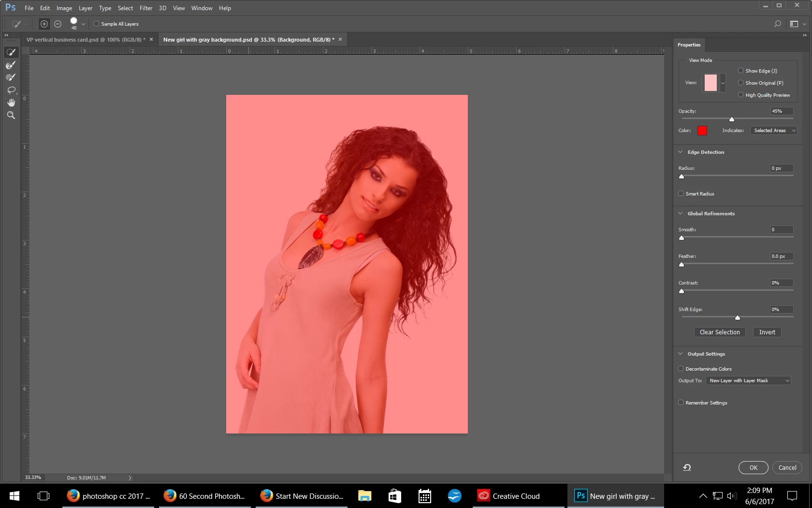Click the Invert button
This screenshot has width=812, height=508.
coord(767,332)
